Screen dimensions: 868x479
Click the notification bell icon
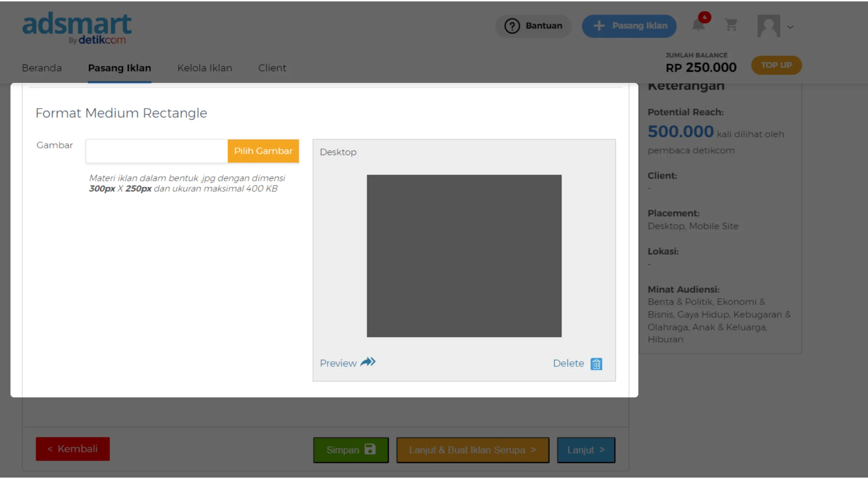tap(699, 25)
